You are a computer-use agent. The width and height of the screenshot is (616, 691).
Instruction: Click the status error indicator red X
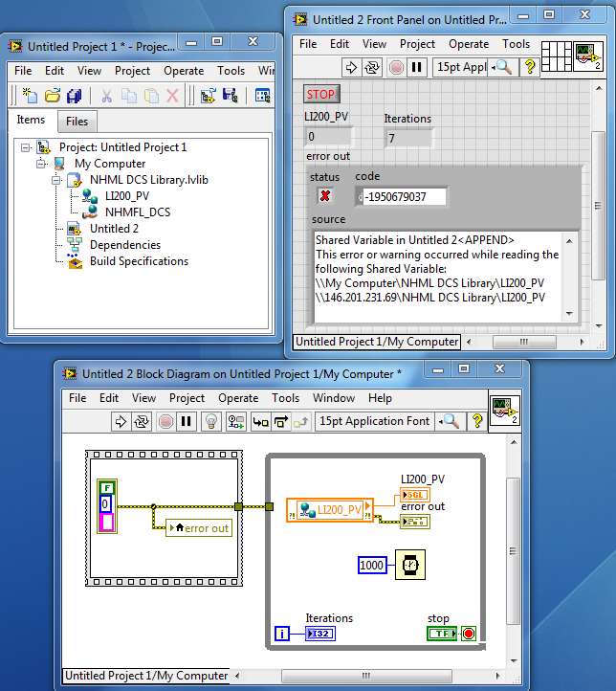coord(325,195)
